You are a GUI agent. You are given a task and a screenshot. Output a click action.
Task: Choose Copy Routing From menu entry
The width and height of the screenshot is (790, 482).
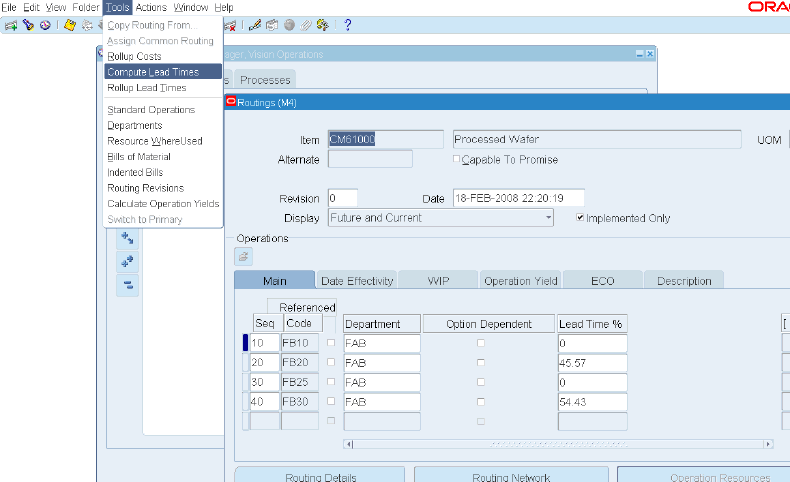[x=163, y=25]
